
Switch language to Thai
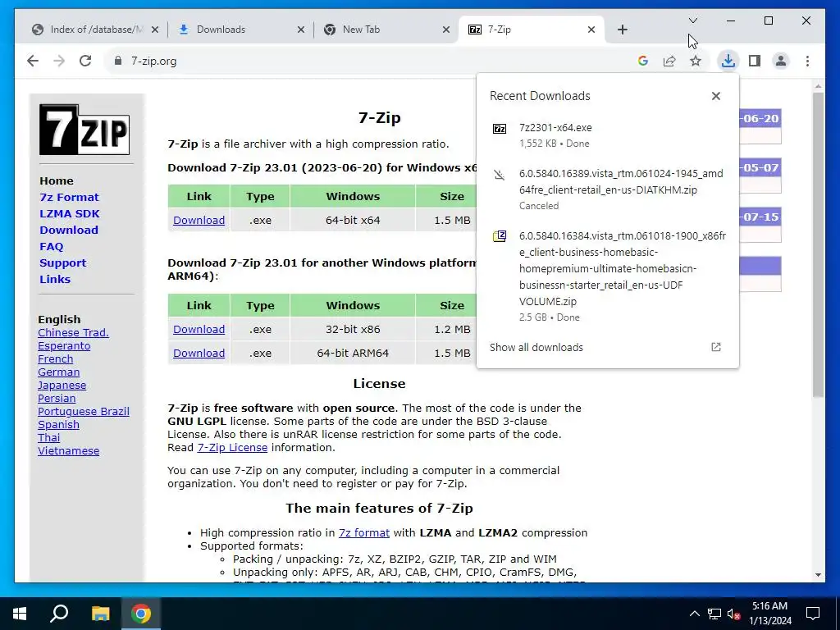(48, 438)
